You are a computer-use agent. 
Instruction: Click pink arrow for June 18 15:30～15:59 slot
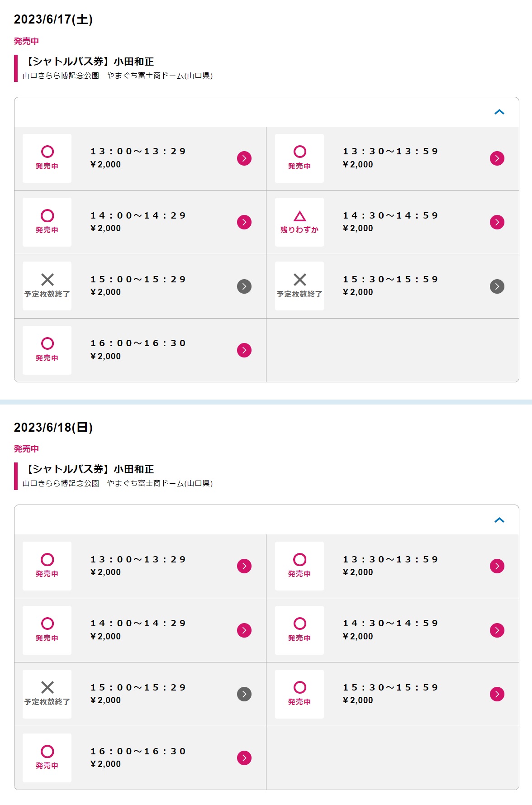(497, 694)
